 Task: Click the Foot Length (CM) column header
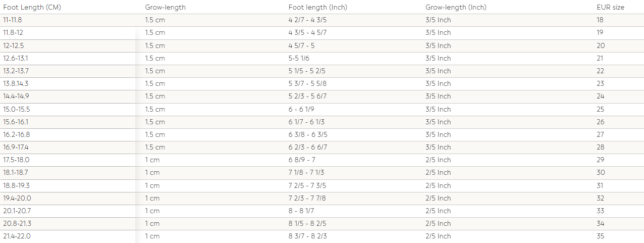32,7
